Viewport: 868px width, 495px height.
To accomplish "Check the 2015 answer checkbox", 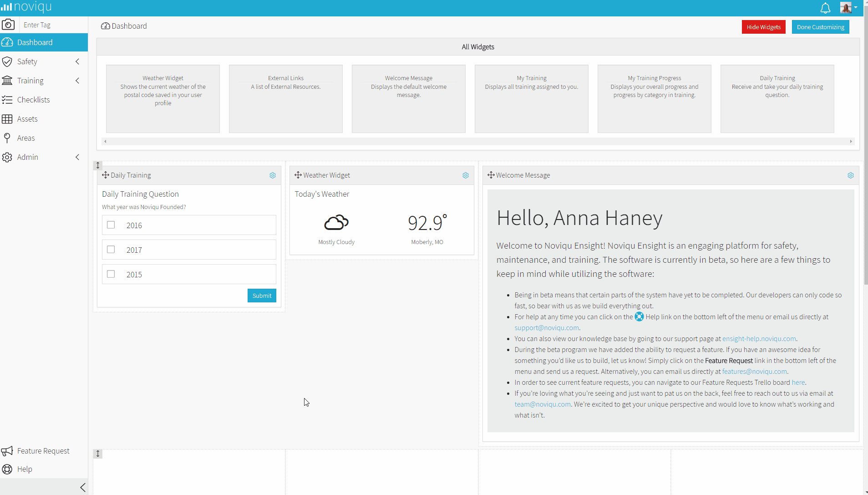I will [111, 274].
